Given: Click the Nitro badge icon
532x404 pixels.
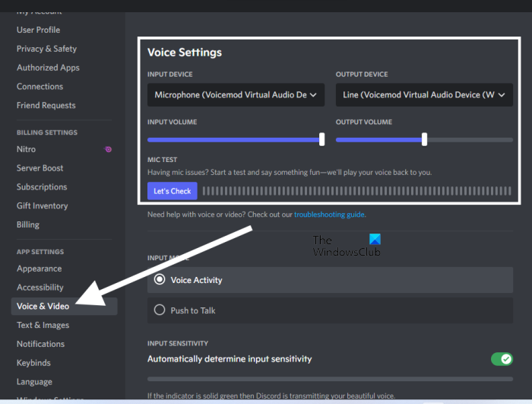Looking at the screenshot, I should (x=108, y=149).
